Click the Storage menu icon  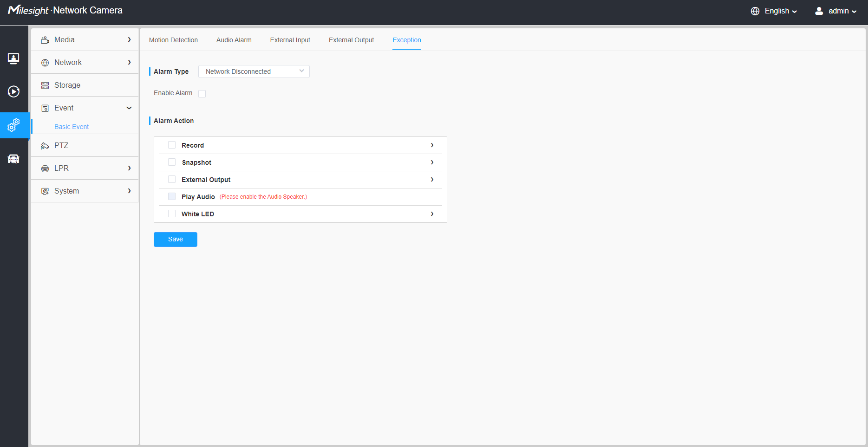45,85
